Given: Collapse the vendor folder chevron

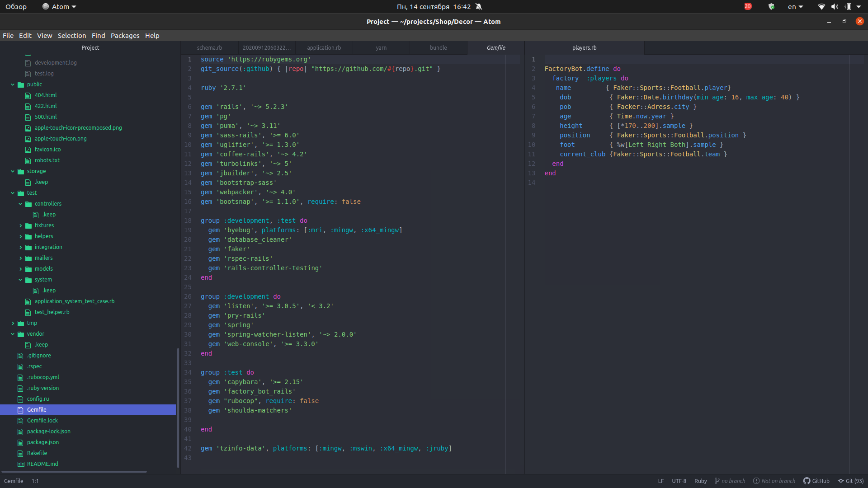Looking at the screenshot, I should click(13, 334).
